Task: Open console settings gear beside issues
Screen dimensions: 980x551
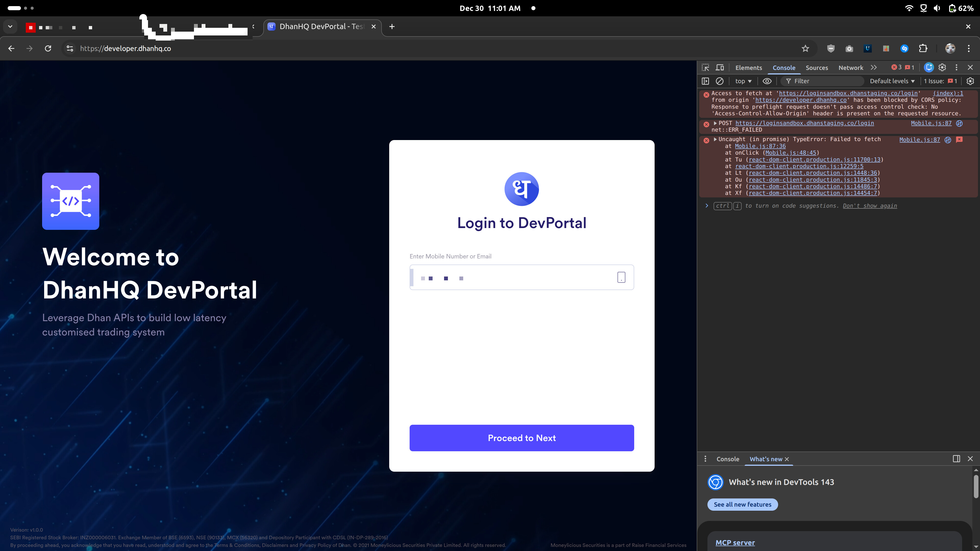Action: click(970, 81)
